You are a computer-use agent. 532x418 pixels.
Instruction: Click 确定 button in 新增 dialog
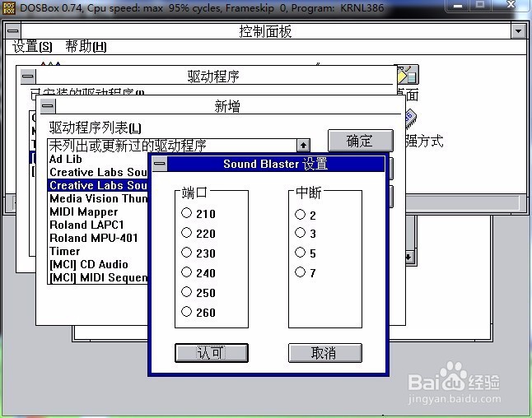tap(361, 141)
